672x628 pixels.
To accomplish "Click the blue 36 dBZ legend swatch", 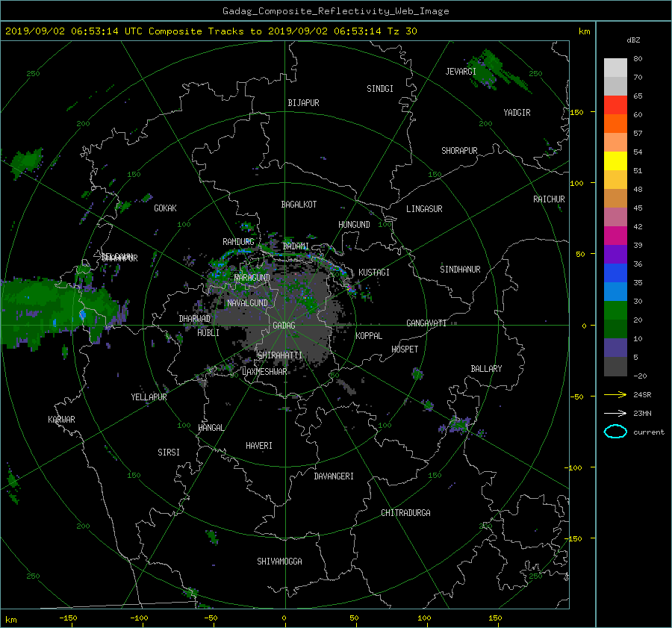I will pyautogui.click(x=615, y=273).
